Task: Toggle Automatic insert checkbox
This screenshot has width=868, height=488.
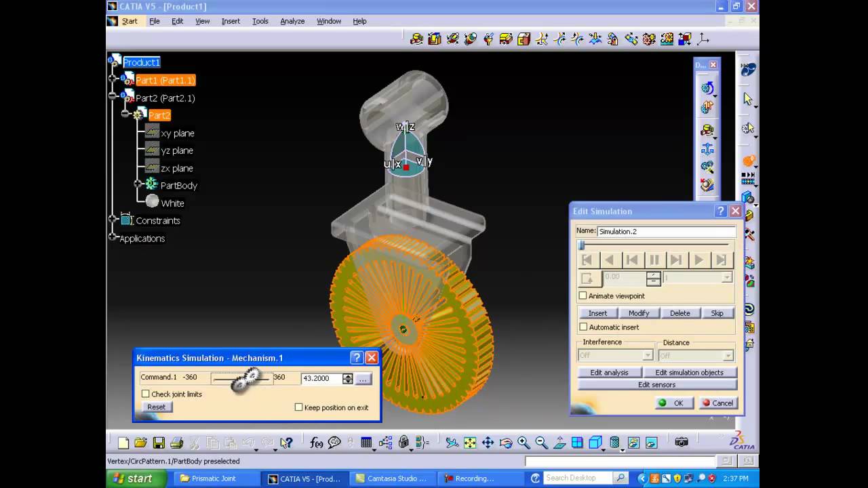Action: pyautogui.click(x=583, y=327)
